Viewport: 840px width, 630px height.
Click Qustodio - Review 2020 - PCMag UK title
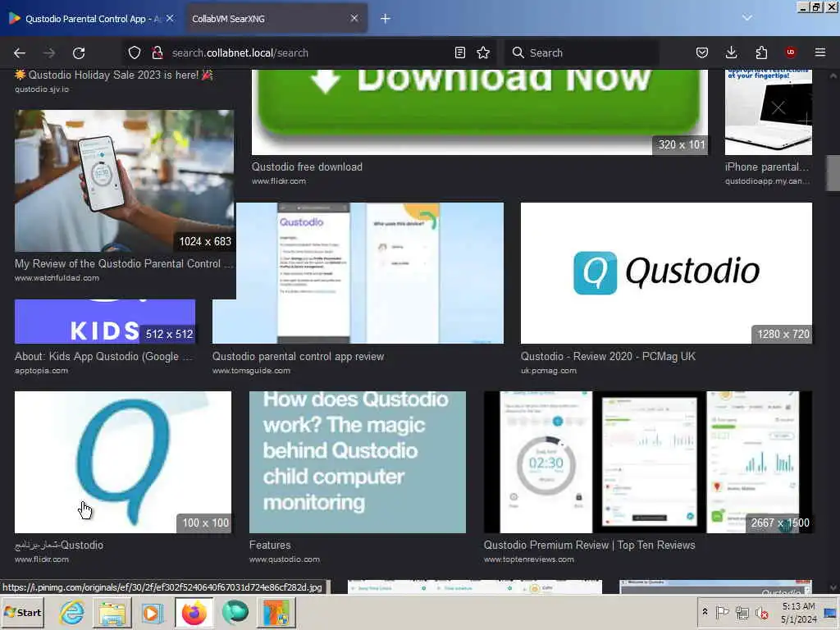coord(608,356)
